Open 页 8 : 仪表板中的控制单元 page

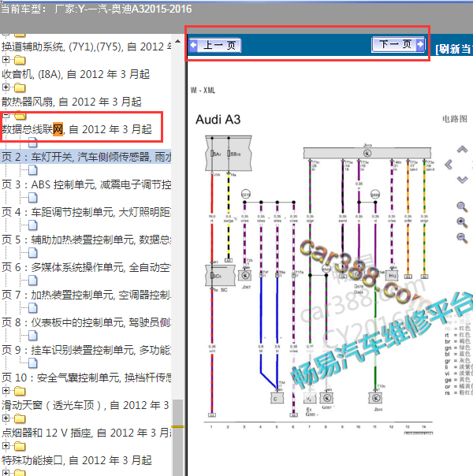pos(86,322)
